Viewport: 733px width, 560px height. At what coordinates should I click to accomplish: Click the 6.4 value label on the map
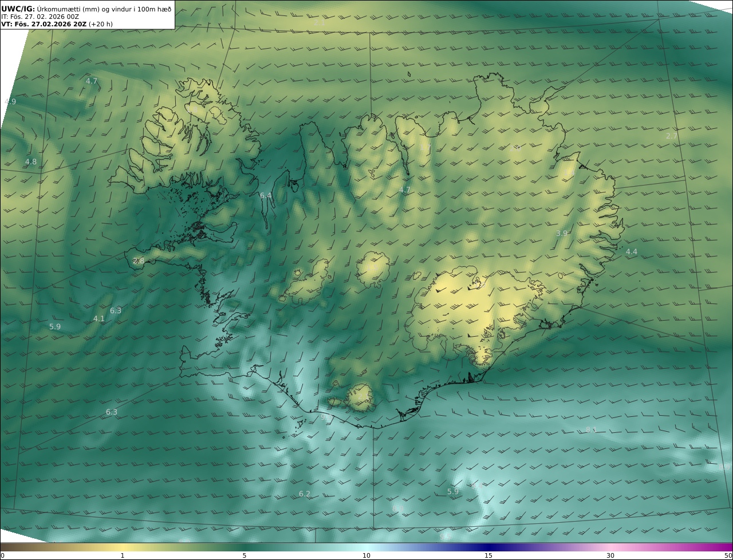pyautogui.click(x=266, y=195)
